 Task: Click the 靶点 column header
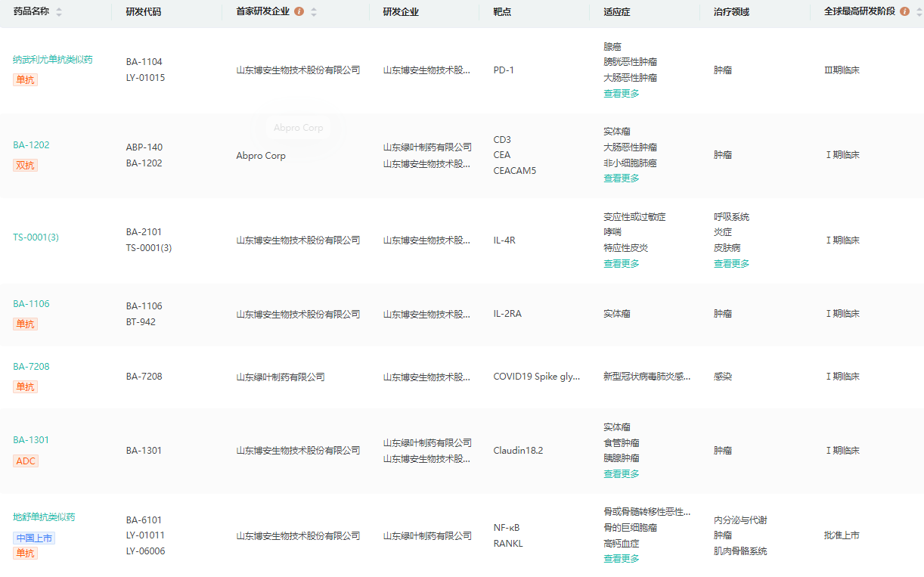(502, 12)
